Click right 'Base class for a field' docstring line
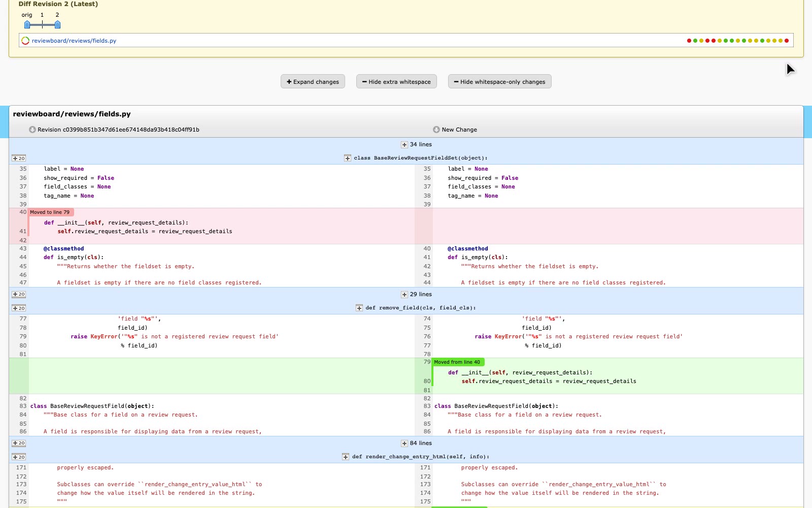The image size is (812, 508). [525, 415]
